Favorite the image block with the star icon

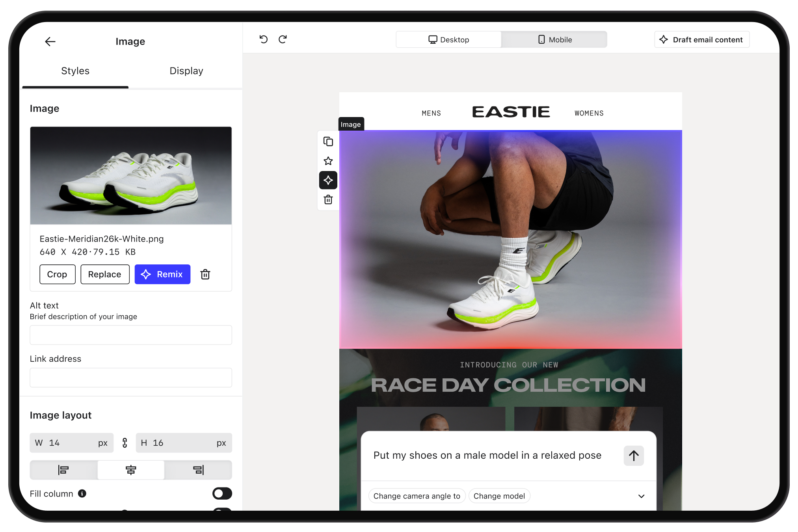(328, 161)
